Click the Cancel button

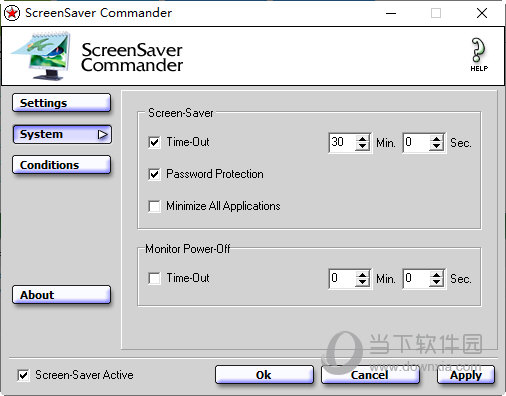click(x=370, y=375)
